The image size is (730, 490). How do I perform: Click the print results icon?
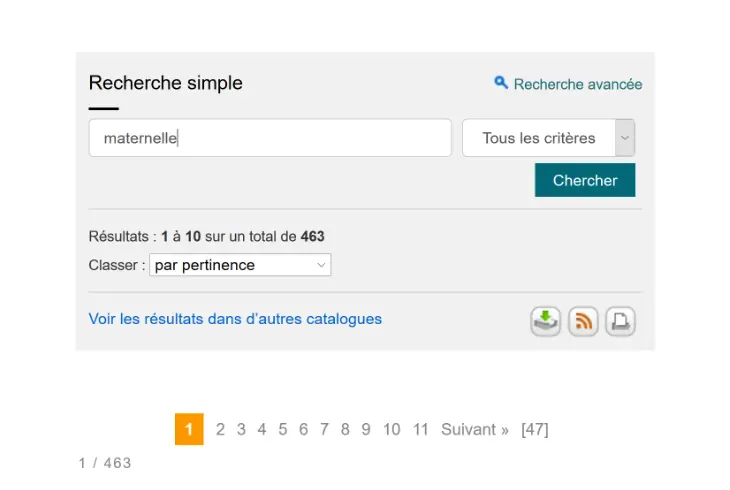coord(620,321)
